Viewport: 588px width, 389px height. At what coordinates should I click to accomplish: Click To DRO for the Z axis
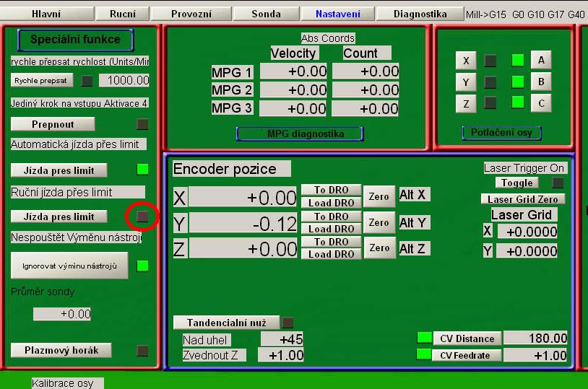click(330, 242)
